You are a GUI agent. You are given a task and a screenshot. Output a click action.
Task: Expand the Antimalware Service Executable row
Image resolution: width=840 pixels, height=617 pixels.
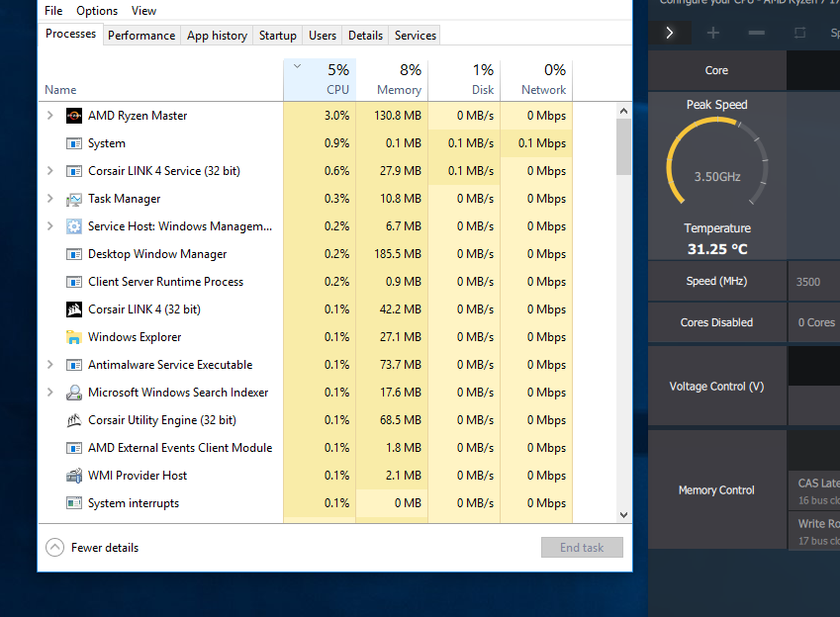pyautogui.click(x=50, y=365)
